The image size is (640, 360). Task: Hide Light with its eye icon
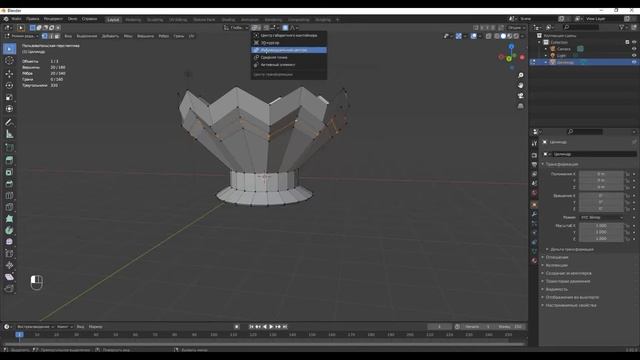point(634,55)
